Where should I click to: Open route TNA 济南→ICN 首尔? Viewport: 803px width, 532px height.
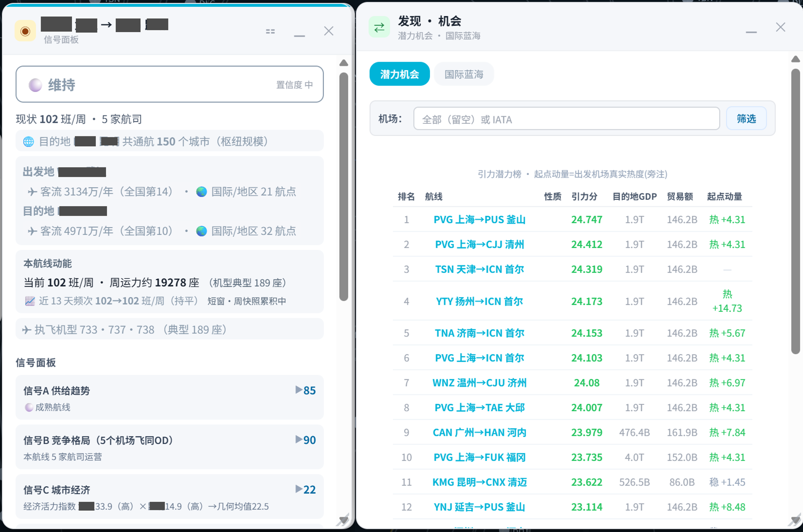[479, 333]
